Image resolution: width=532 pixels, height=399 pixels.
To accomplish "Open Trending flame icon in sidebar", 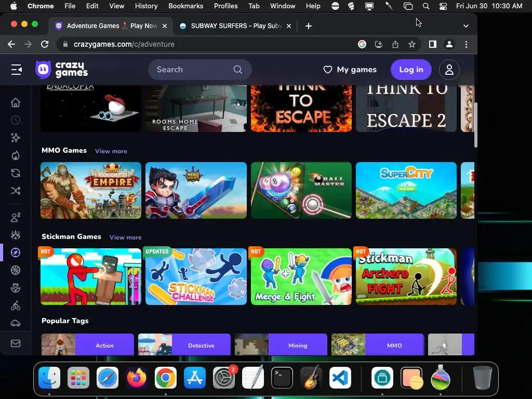I will (16, 155).
